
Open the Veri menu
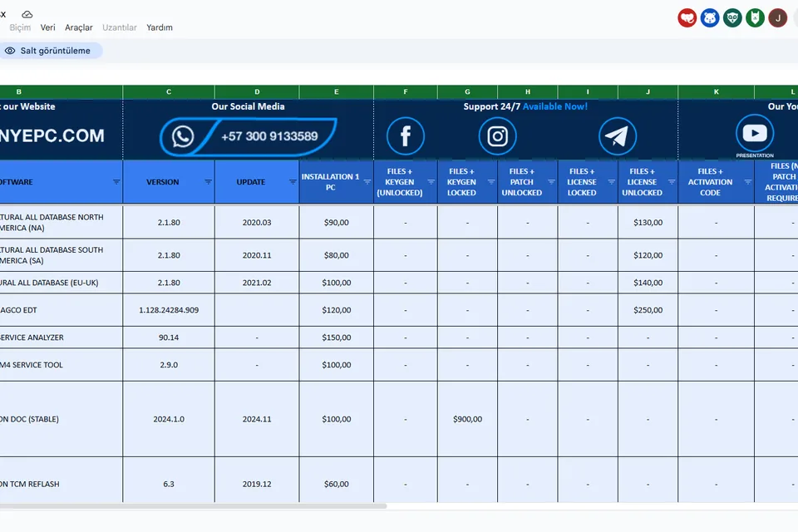pos(48,27)
